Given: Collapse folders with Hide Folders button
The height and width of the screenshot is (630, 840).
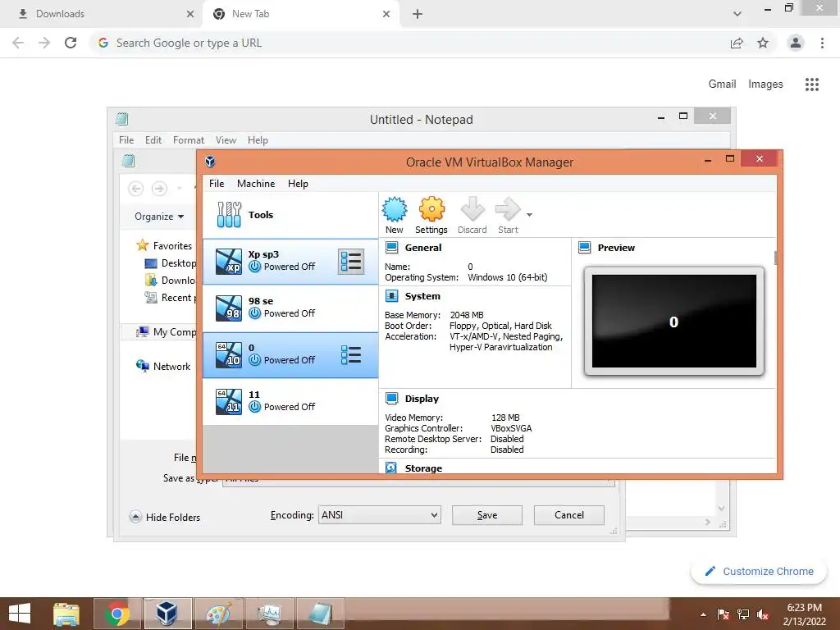Looking at the screenshot, I should pos(165,517).
